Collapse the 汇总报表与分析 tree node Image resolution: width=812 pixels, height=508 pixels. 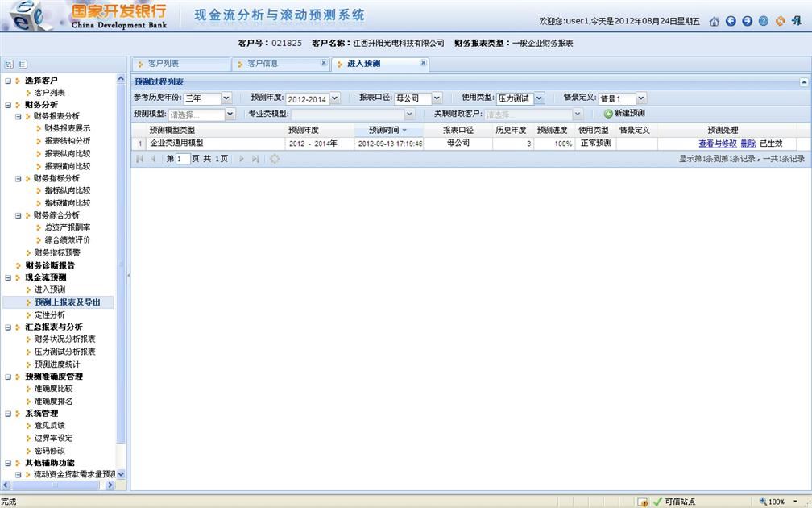tap(8, 327)
